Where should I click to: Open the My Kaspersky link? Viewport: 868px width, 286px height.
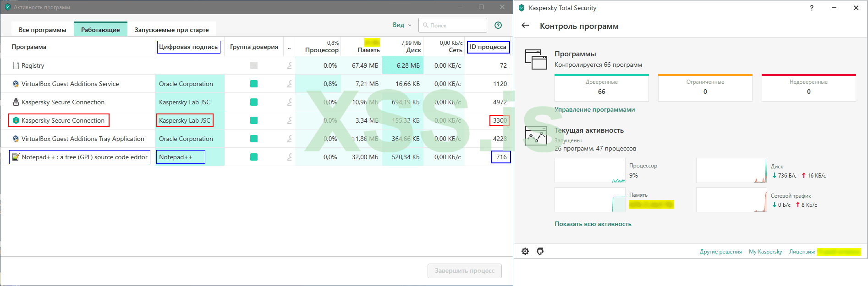click(x=765, y=252)
